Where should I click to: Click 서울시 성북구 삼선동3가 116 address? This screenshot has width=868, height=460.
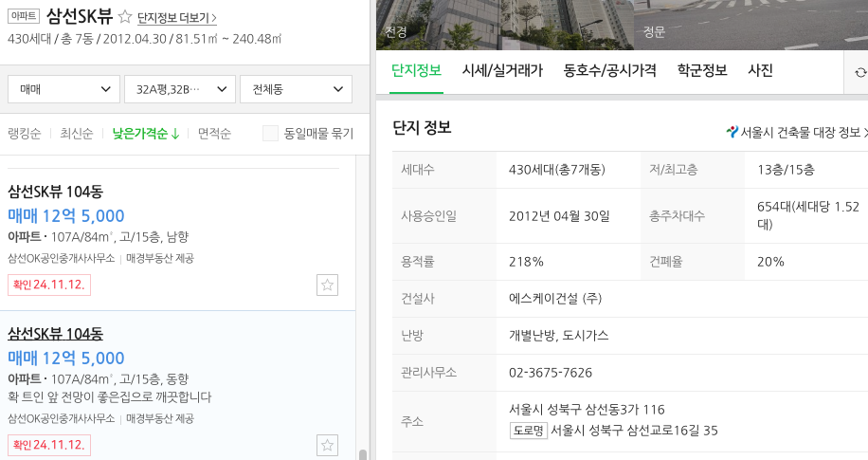pos(587,410)
